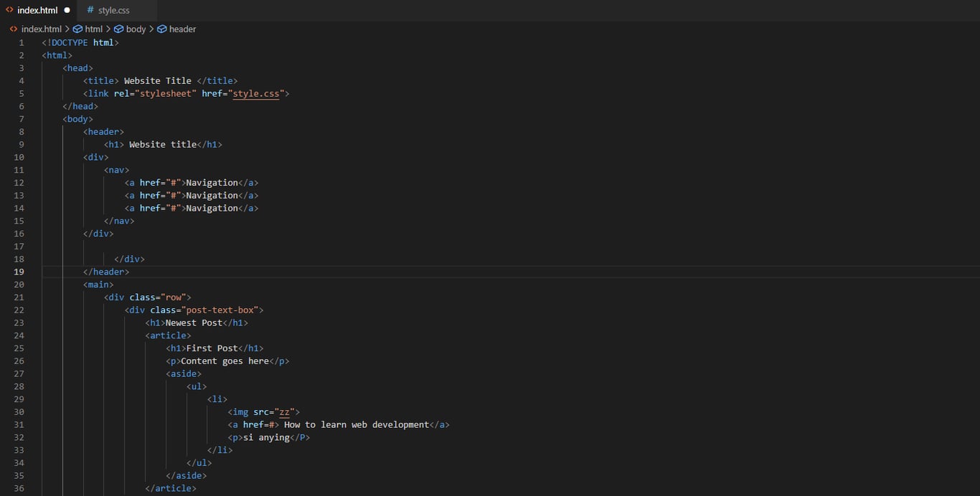Image resolution: width=980 pixels, height=496 pixels.
Task: Click the word Navigation on line 12
Action: tap(212, 182)
